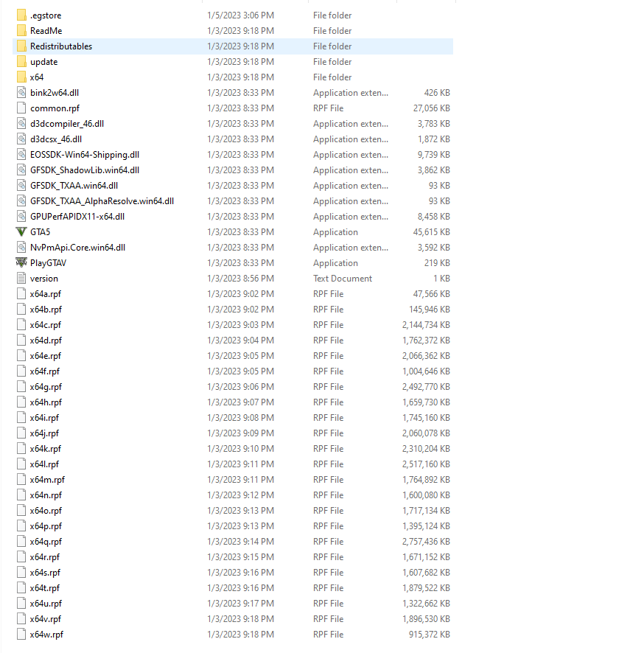Open the ReadMe folder icon
Screen dimensions: 644x653
(21, 30)
